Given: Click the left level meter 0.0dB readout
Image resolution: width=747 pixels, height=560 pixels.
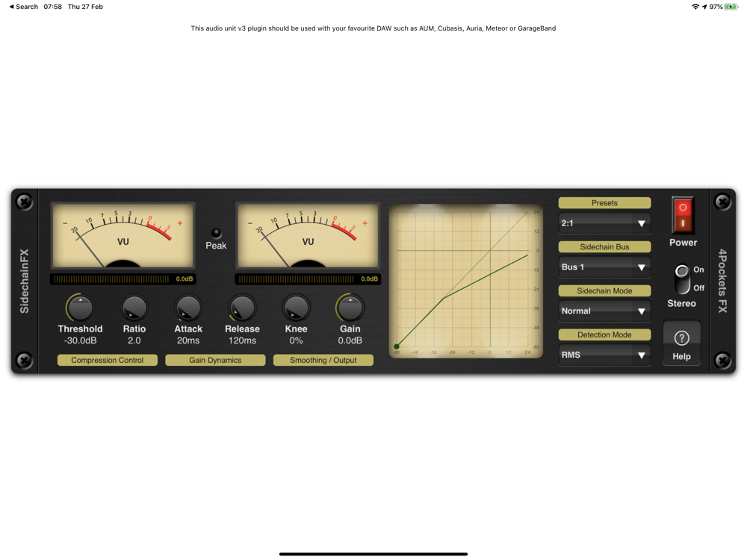Looking at the screenshot, I should coord(185,279).
